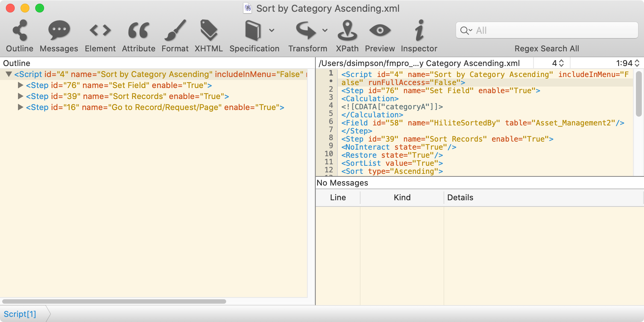Show Preview using the eye icon

[380, 30]
